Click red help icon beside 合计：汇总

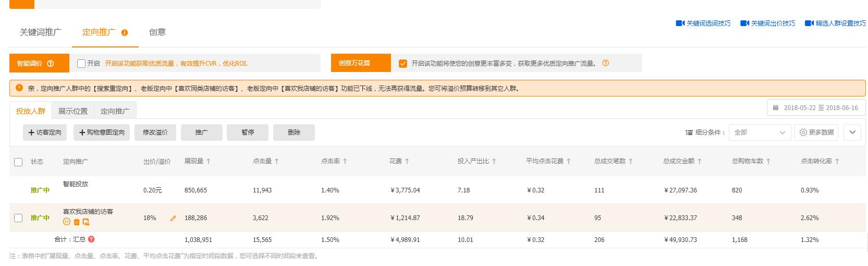[x=91, y=239]
